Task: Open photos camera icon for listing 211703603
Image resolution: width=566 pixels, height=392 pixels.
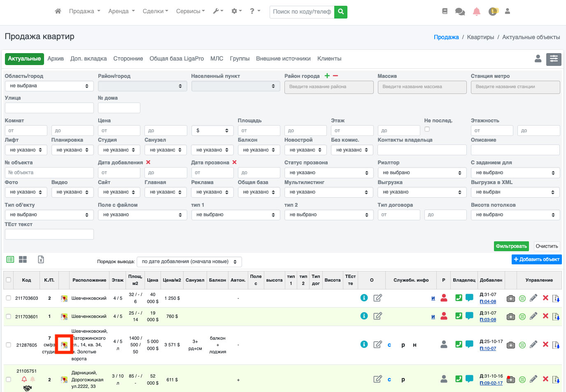Action: (x=510, y=299)
